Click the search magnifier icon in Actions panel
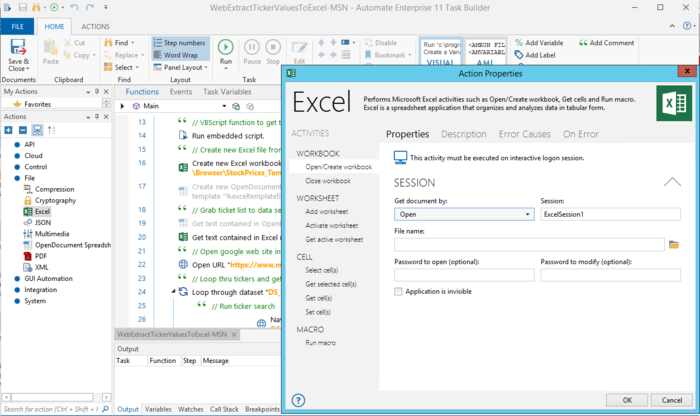Image resolution: width=700 pixels, height=416 pixels. pyautogui.click(x=105, y=409)
